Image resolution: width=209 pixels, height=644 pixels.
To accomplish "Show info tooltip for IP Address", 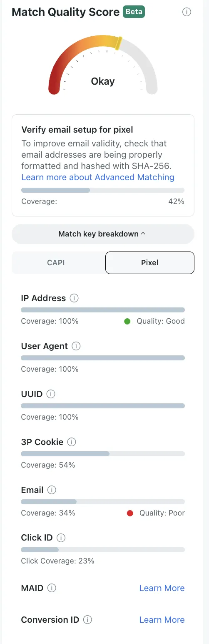I will 74,298.
